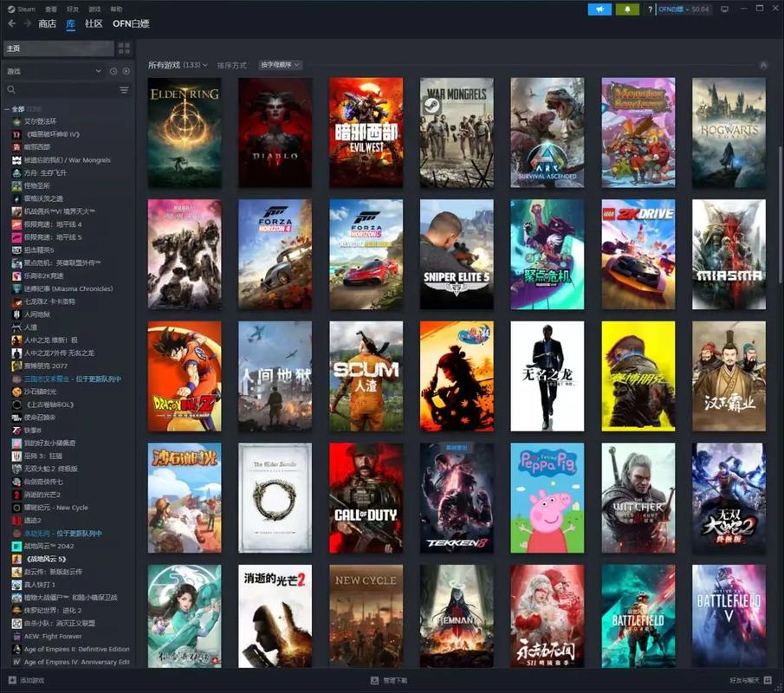The width and height of the screenshot is (784, 693).
Task: Click the download manager icon at bottom
Action: tap(374, 680)
